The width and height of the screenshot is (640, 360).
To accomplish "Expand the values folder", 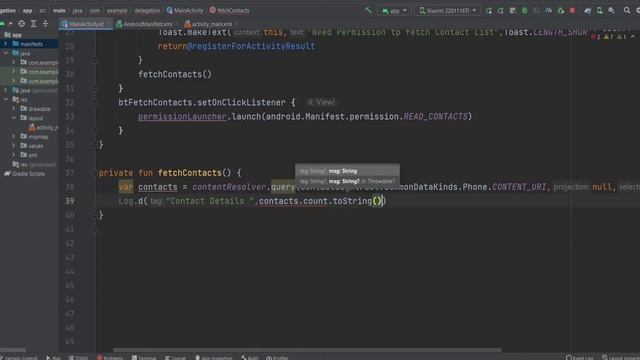I will [x=13, y=146].
